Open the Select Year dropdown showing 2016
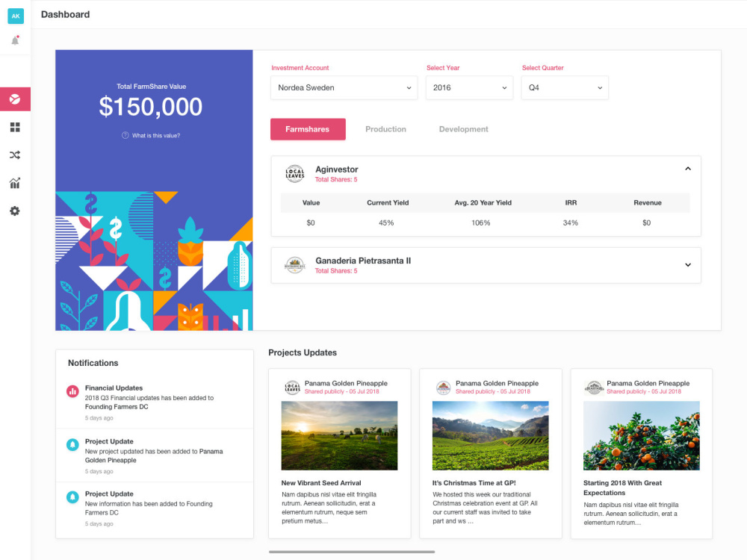 point(469,87)
